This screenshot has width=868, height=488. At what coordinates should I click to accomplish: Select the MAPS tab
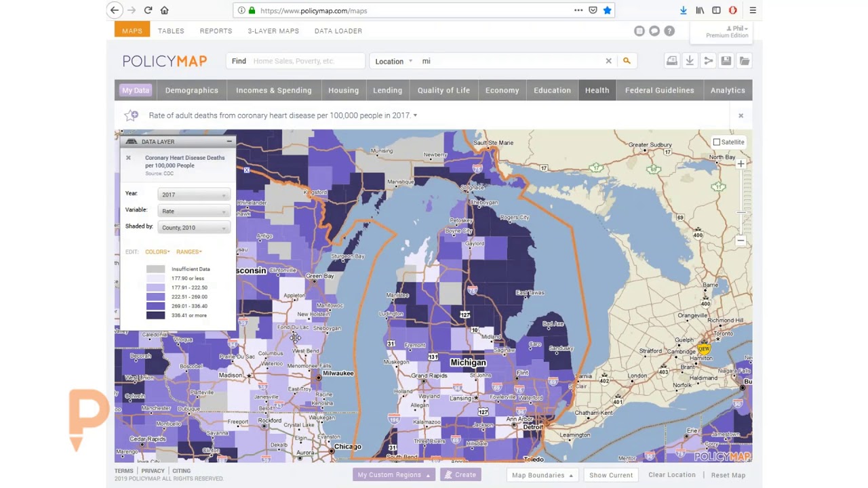pos(132,30)
